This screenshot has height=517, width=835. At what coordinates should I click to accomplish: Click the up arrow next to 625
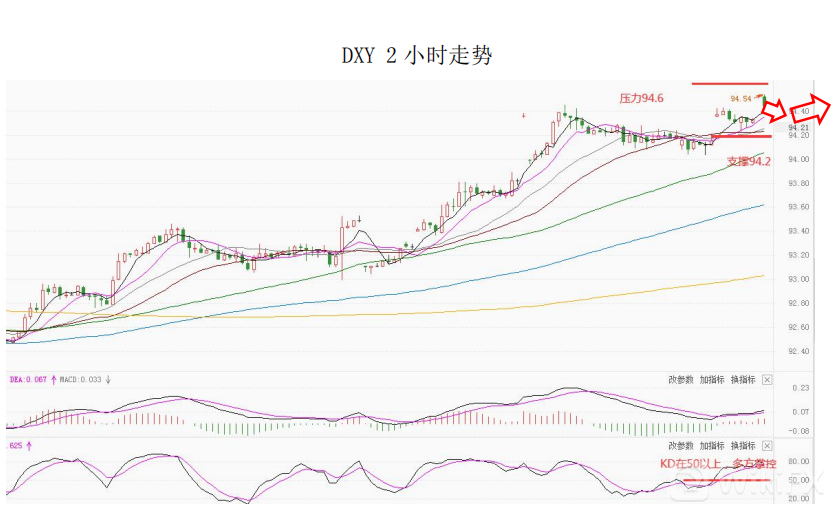coord(30,445)
